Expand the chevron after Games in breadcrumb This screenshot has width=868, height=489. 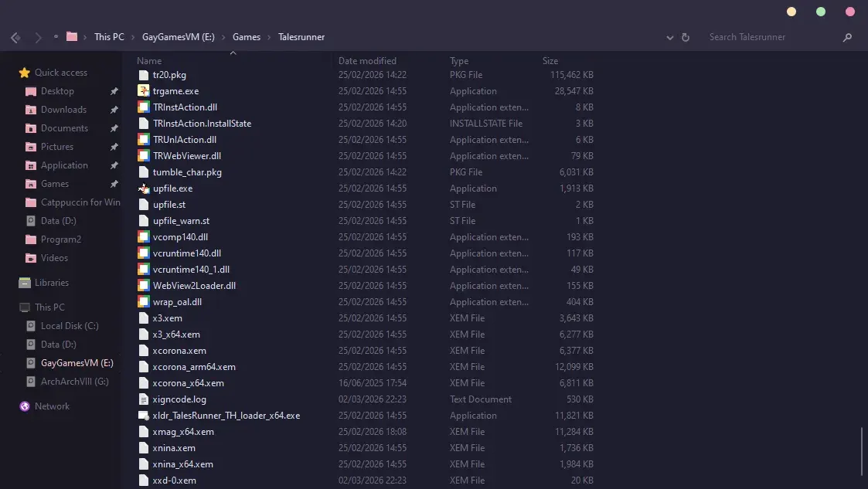[x=269, y=37]
